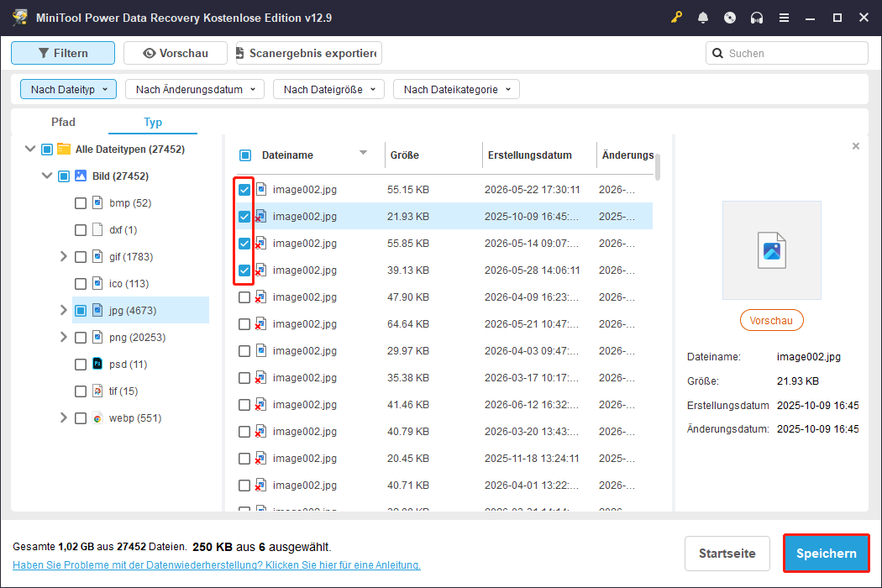Image resolution: width=882 pixels, height=588 pixels.
Task: Click deleted file icon of 64.64 KB row
Action: 261,324
